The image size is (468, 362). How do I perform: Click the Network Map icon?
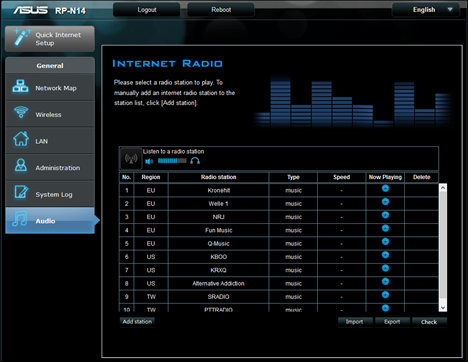click(20, 86)
